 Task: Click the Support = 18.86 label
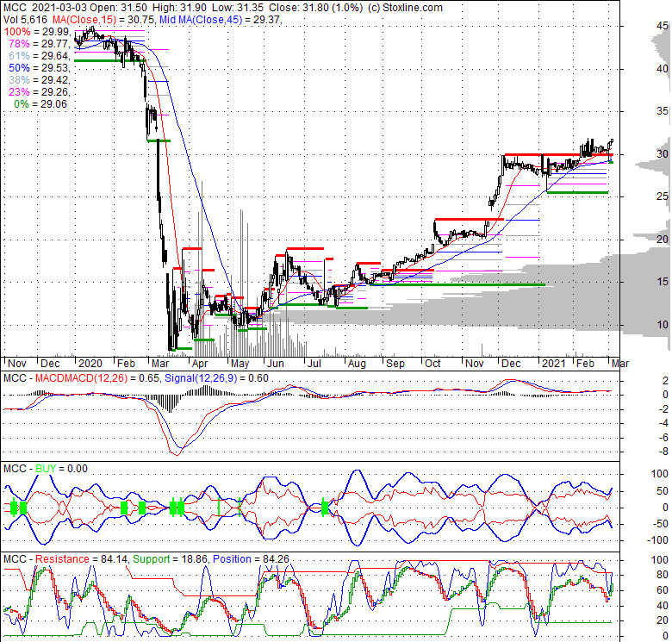coord(170,559)
